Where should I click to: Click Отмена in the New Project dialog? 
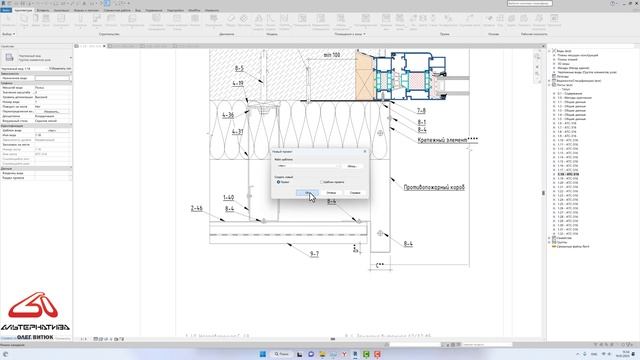click(331, 193)
